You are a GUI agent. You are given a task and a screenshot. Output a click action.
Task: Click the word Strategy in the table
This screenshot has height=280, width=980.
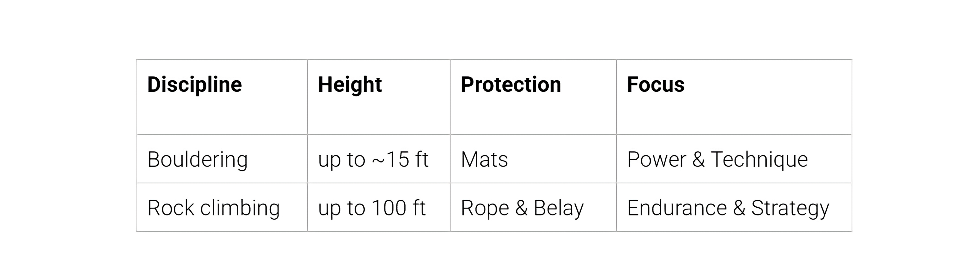(x=790, y=208)
